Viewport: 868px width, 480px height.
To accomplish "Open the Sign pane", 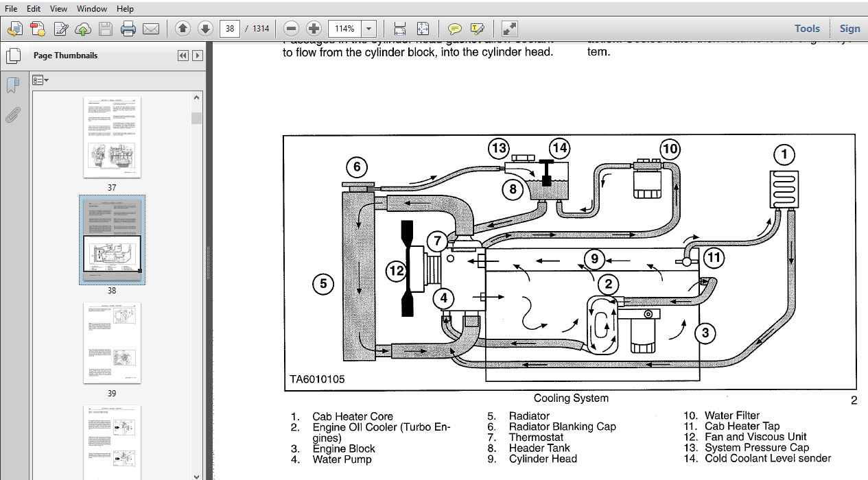I will coord(849,29).
